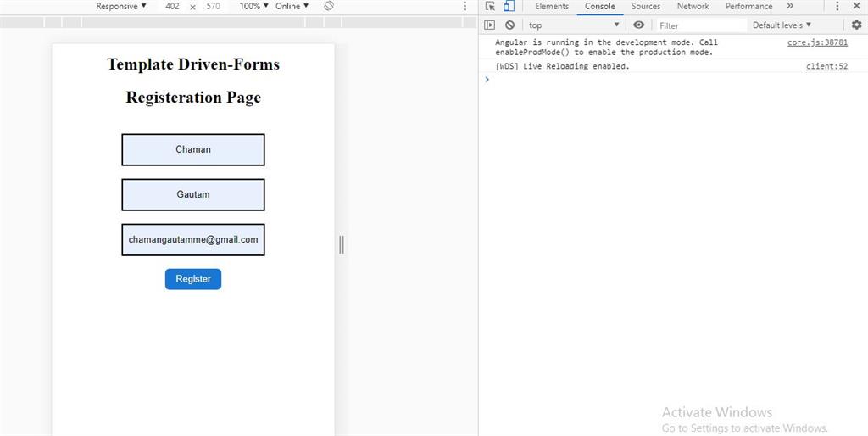868x436 pixels.
Task: Open the Responsive device dropdown
Action: point(121,6)
